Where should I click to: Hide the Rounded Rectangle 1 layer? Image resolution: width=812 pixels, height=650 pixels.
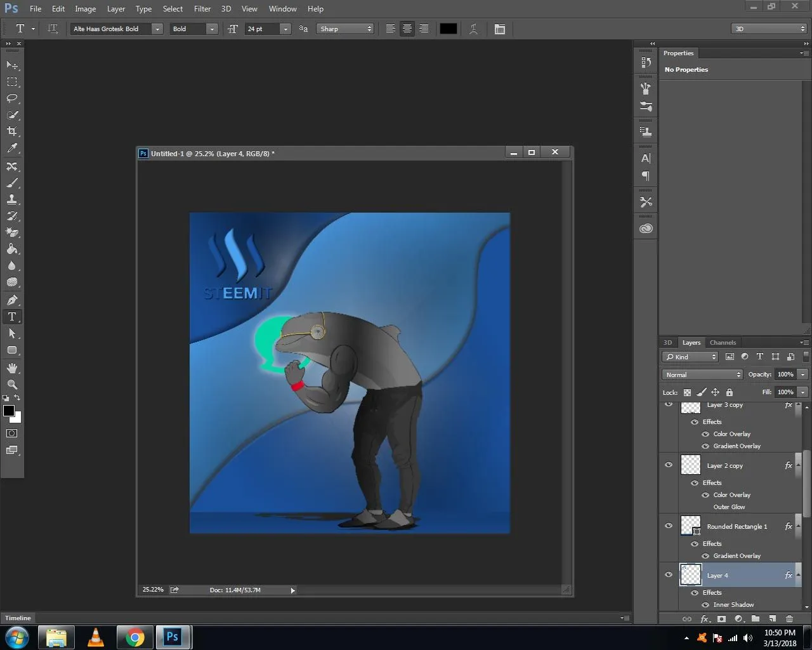click(669, 526)
